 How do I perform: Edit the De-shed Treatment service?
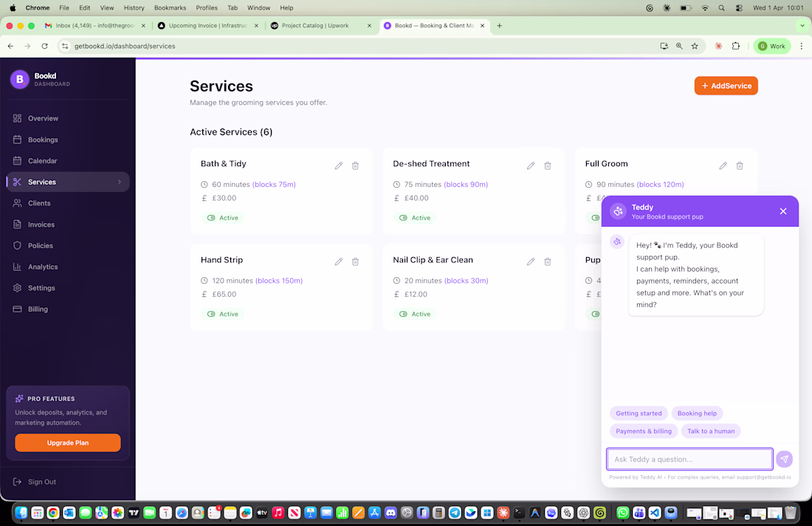point(530,165)
